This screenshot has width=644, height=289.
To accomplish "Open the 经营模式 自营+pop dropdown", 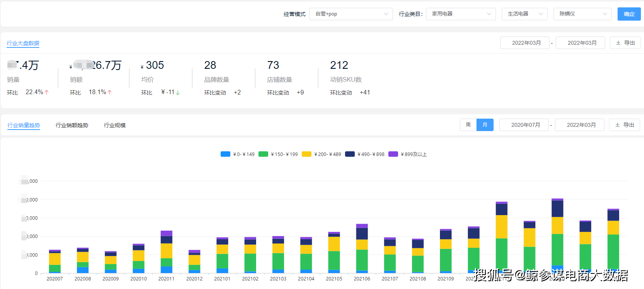I will tap(351, 14).
